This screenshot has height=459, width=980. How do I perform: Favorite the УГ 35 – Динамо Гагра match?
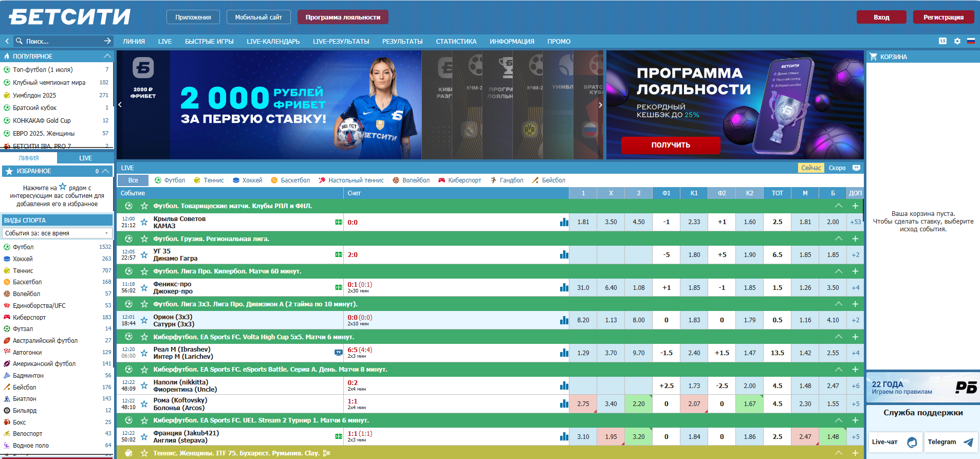pos(144,254)
